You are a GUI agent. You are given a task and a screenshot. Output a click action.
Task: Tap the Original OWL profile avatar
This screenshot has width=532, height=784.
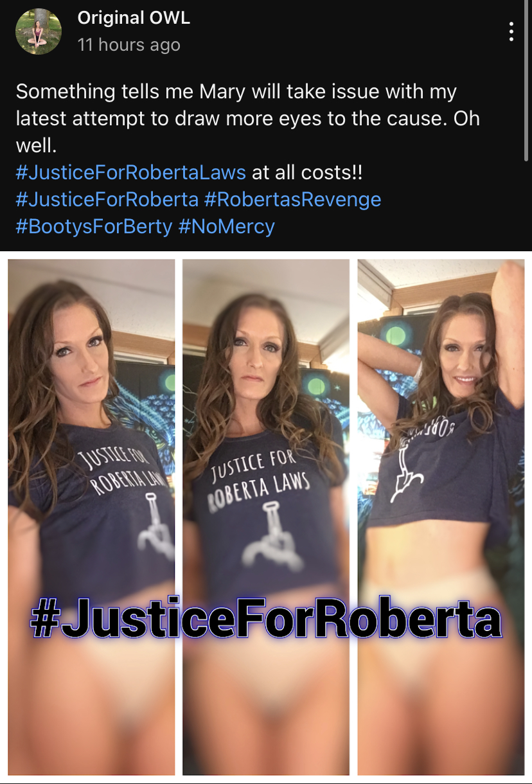pyautogui.click(x=39, y=31)
